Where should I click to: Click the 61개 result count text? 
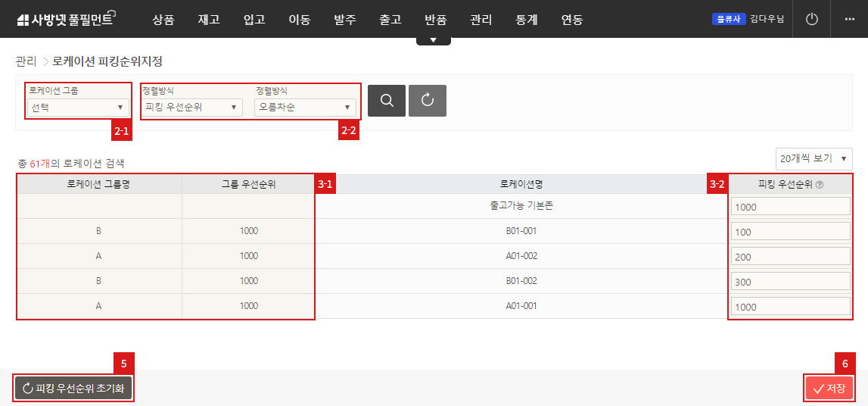click(x=40, y=164)
